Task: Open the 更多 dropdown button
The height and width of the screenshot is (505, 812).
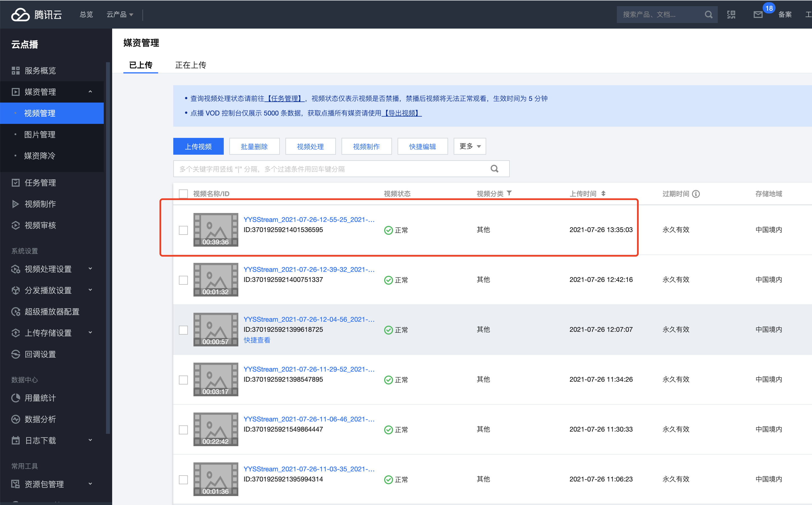Action: tap(469, 146)
